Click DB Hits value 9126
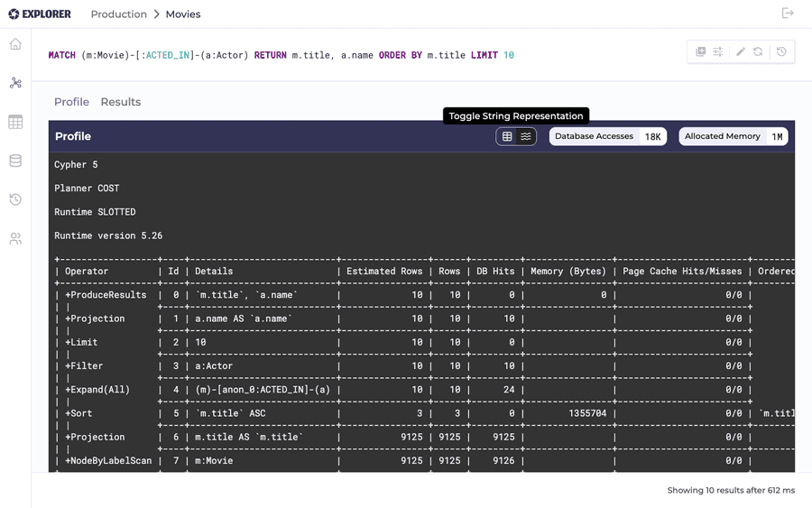This screenshot has width=812, height=508. pos(503,460)
